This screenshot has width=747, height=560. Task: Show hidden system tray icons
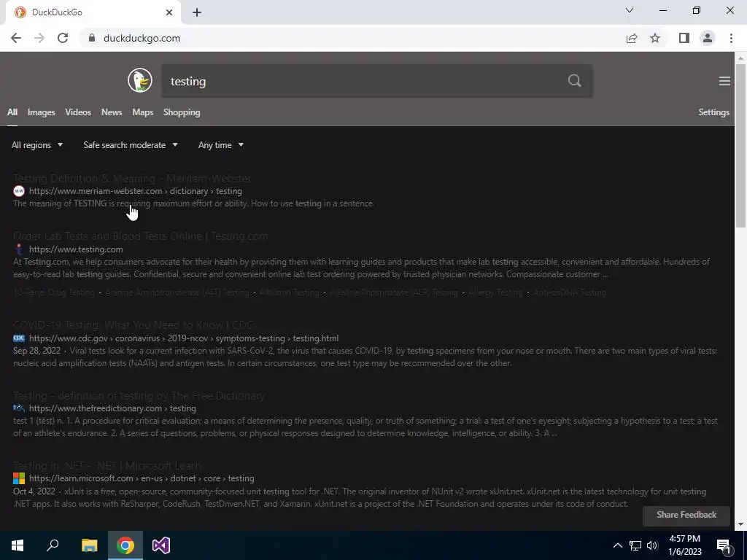pyautogui.click(x=617, y=545)
